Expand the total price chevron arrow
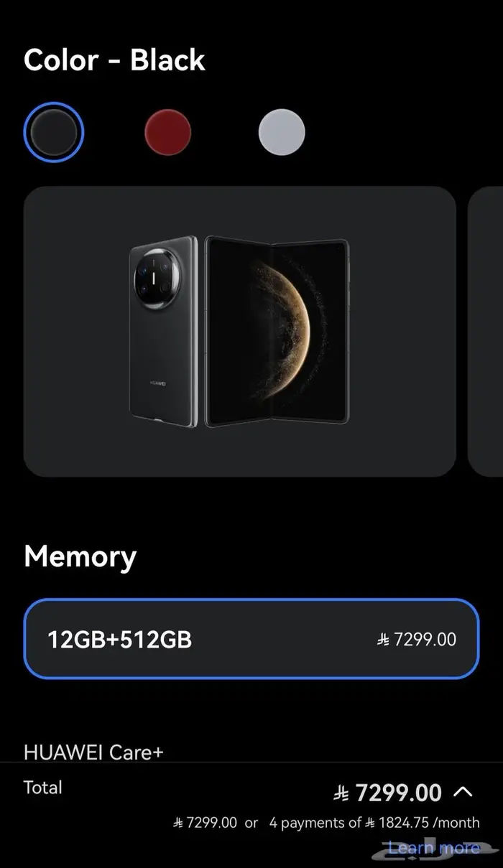 click(x=463, y=792)
